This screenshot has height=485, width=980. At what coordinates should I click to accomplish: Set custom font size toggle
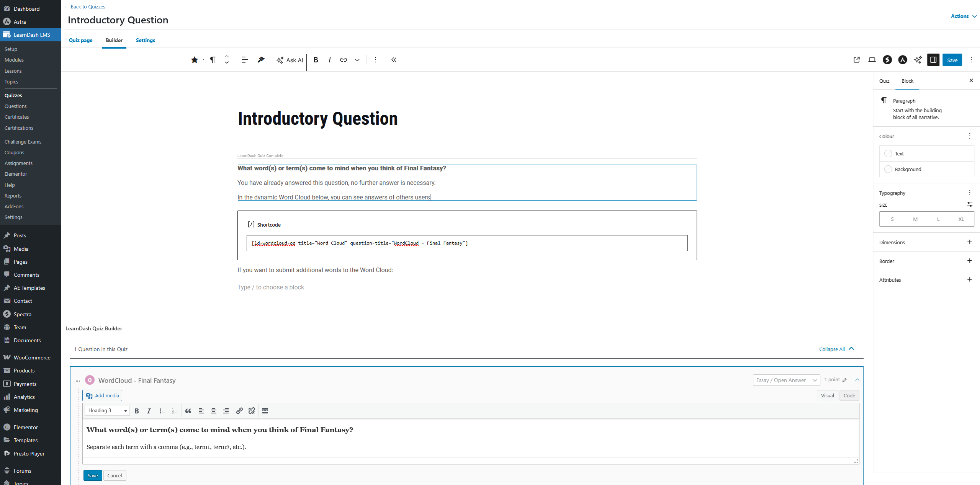pos(970,205)
